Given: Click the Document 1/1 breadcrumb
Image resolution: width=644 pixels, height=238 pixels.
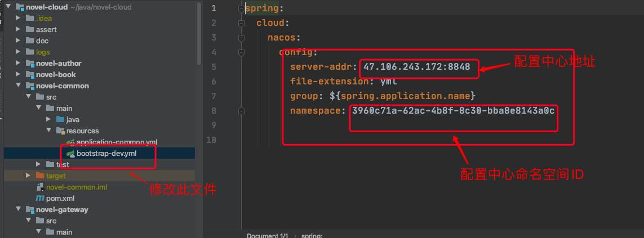Looking at the screenshot, I should 268,236.
